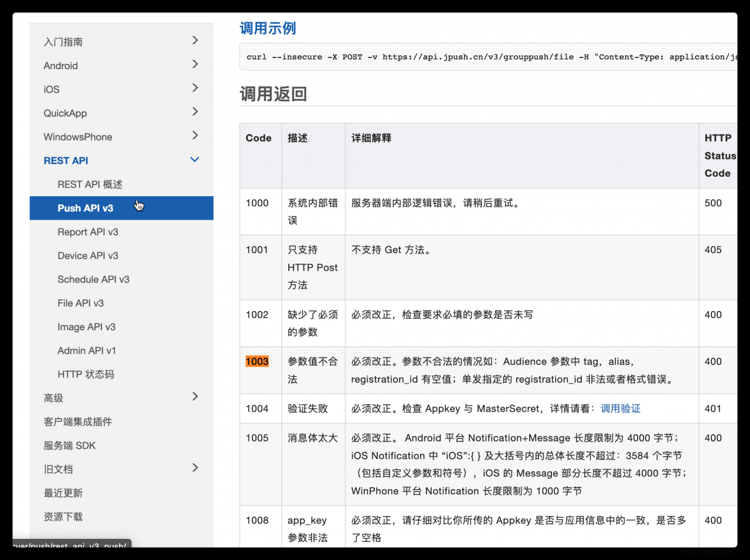Expand the 旧文档 section chevron

[195, 468]
